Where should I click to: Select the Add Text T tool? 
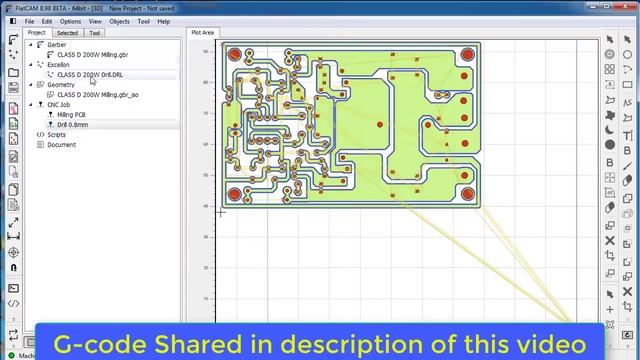[x=627, y=136]
